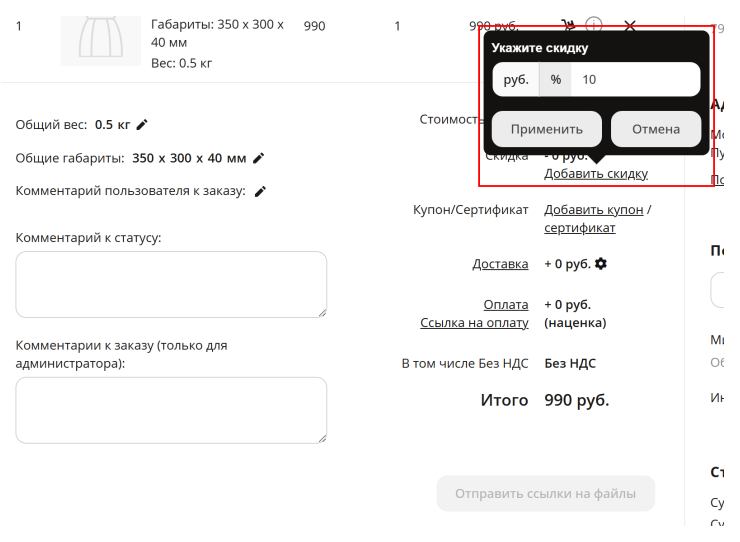Edit overall dimensions with pencil icon
Screen dimensions: 740x542
(x=259, y=158)
